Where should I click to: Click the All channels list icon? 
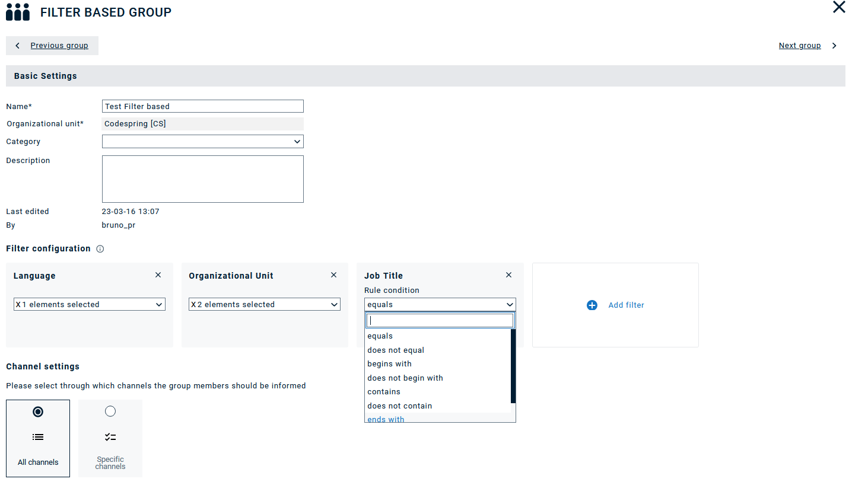[38, 437]
